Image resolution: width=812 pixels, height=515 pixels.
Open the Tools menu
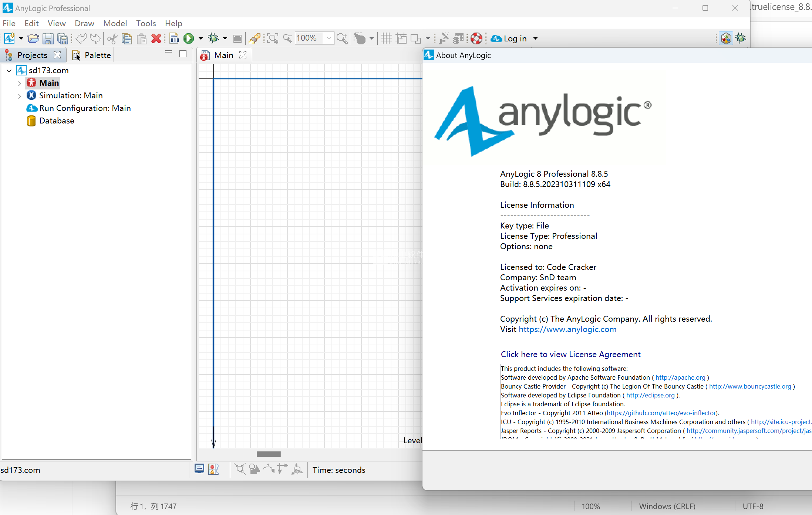pos(146,23)
